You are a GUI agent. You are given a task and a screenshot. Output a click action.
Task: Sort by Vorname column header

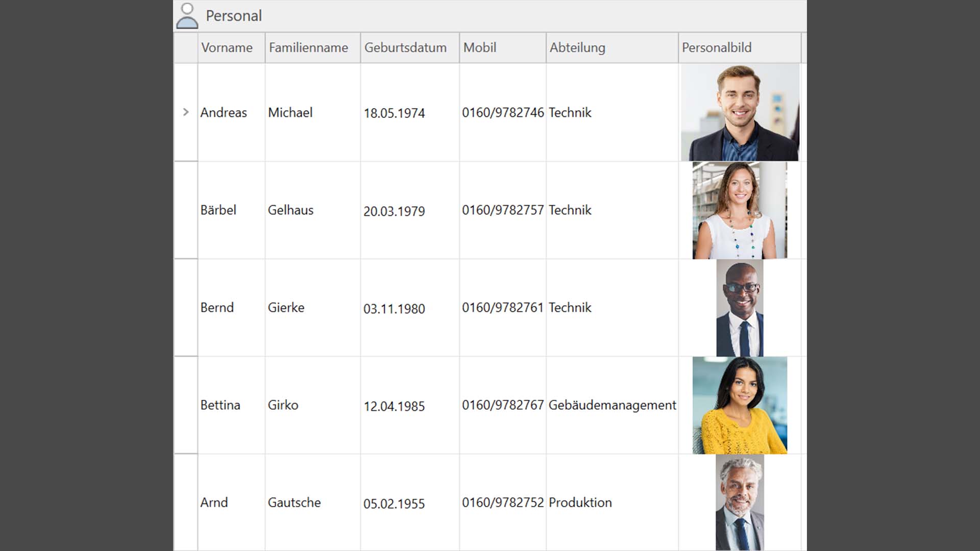pyautogui.click(x=227, y=47)
